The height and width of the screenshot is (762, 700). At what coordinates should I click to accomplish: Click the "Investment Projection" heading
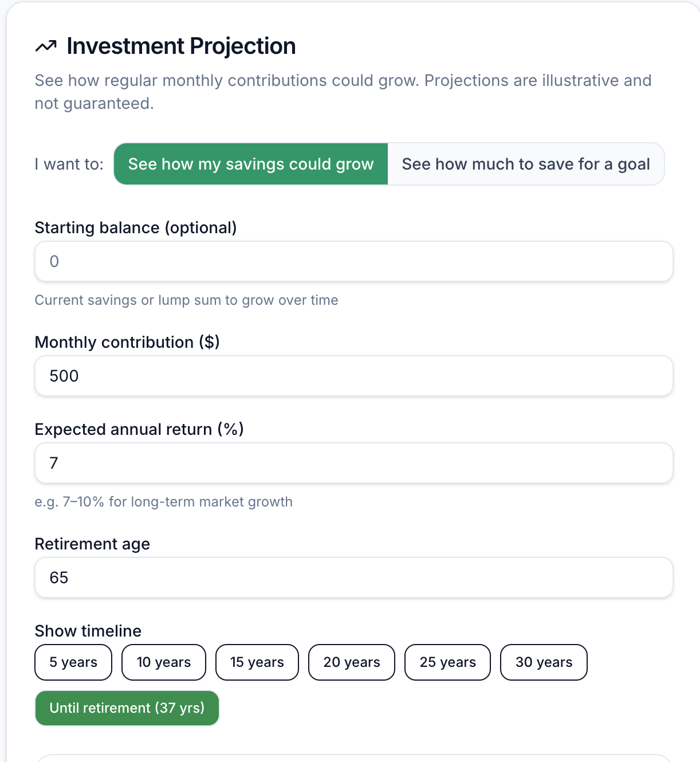181,46
